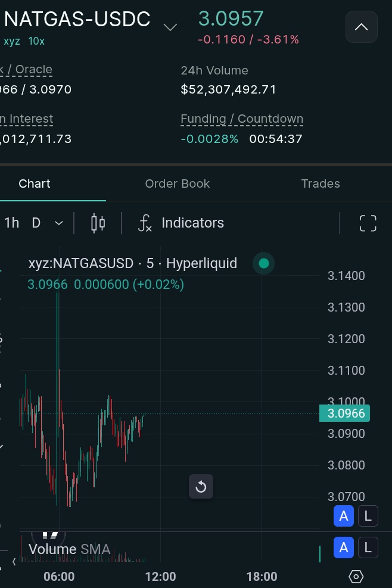
Task: Click the -0.0028% funding rate value
Action: tap(209, 139)
